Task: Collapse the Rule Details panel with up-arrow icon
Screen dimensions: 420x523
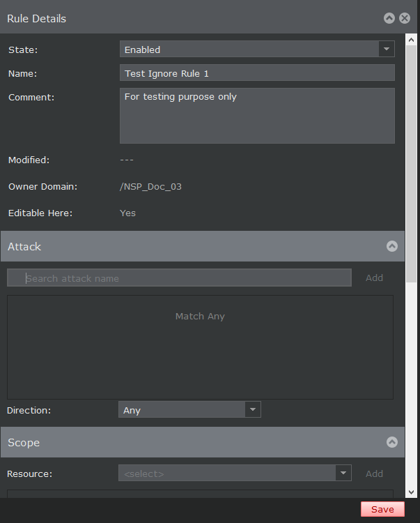Action: pyautogui.click(x=389, y=18)
